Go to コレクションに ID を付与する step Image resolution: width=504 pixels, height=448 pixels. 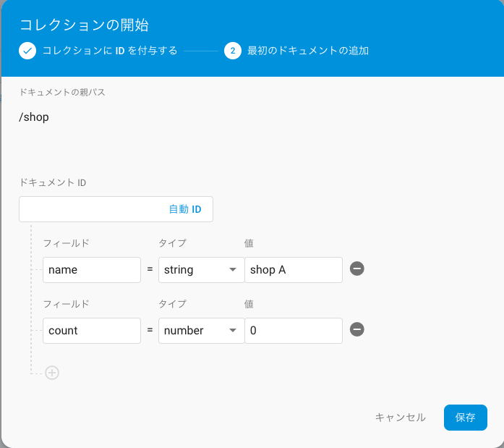(110, 51)
